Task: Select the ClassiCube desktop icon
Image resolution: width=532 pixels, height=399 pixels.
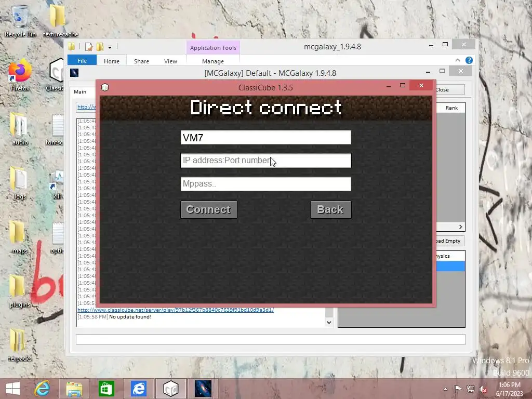Action: click(x=55, y=75)
